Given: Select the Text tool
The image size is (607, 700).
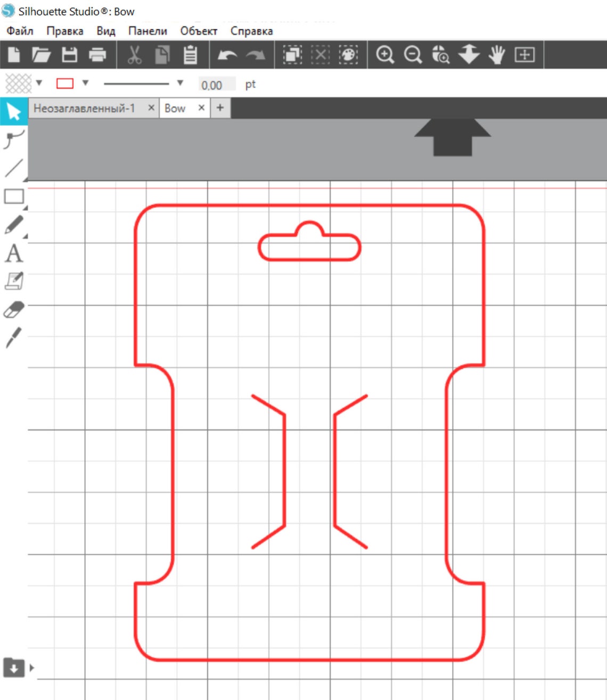Looking at the screenshot, I should pyautogui.click(x=14, y=253).
